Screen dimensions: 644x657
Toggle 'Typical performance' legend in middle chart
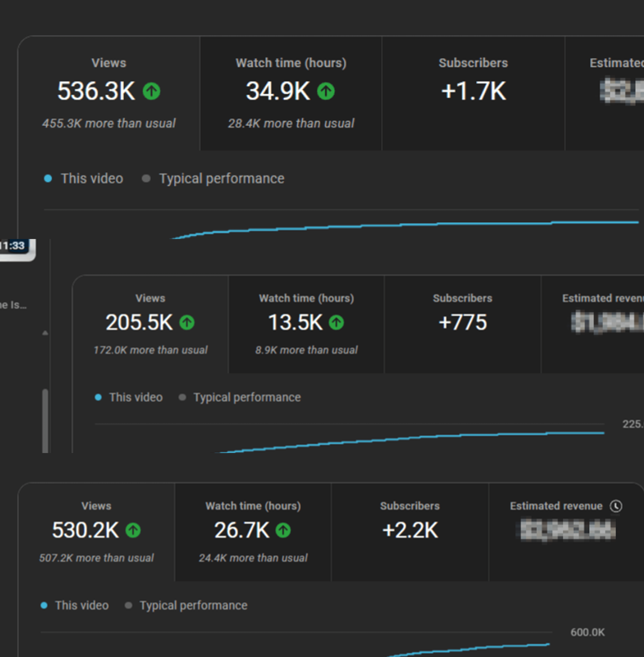pyautogui.click(x=239, y=397)
